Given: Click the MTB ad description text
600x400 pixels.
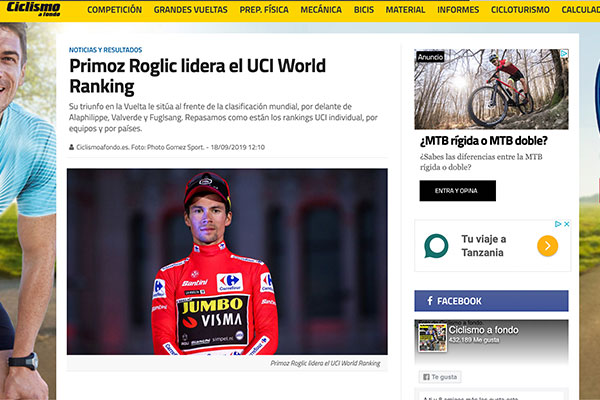Looking at the screenshot, I should pyautogui.click(x=481, y=162).
